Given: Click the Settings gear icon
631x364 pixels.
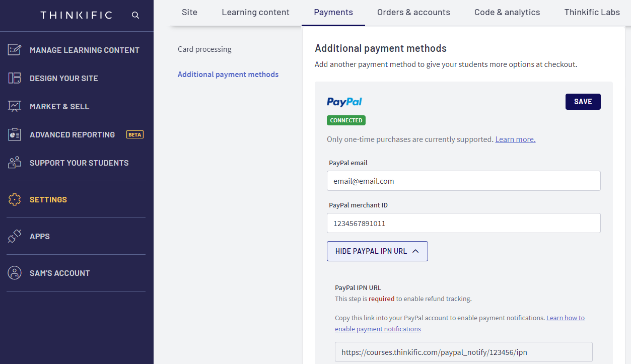Looking at the screenshot, I should pos(15,199).
